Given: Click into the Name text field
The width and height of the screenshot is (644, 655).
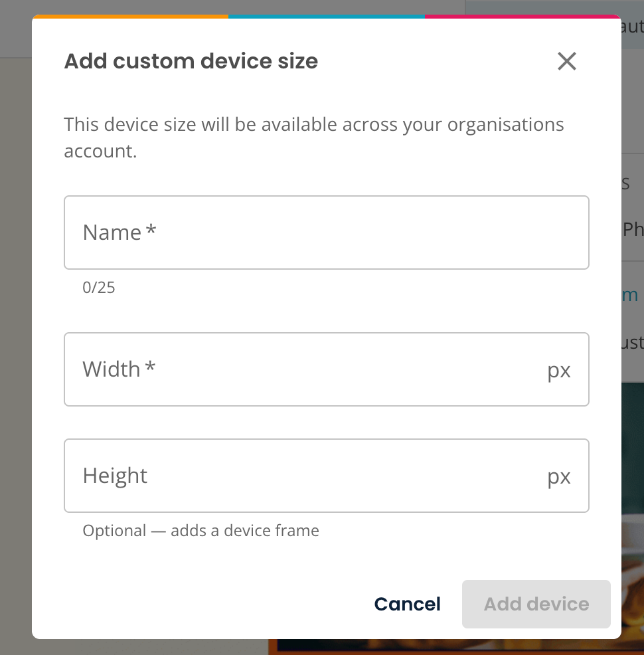Looking at the screenshot, I should click(x=327, y=233).
